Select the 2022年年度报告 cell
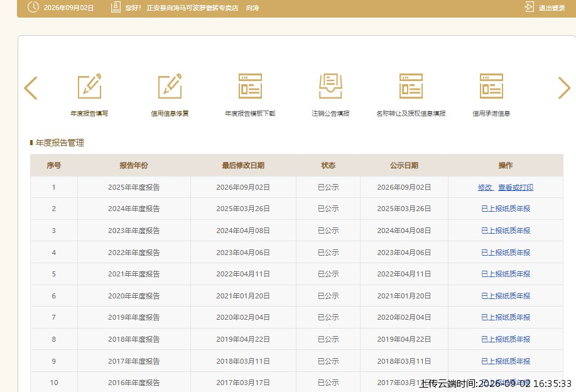 coord(134,253)
